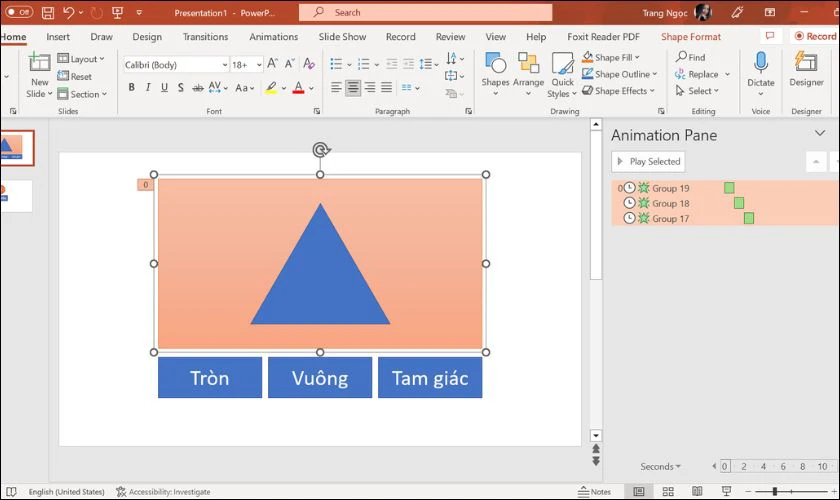Open the Seconds timeline dropdown

(660, 466)
